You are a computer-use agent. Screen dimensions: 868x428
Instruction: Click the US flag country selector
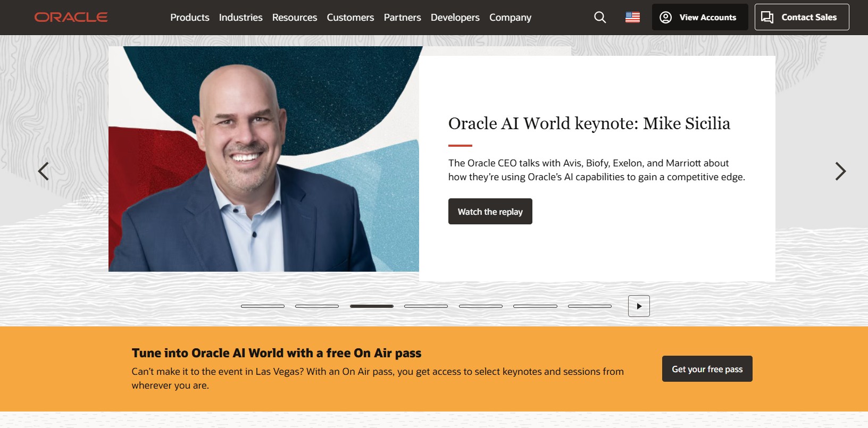[x=632, y=18]
